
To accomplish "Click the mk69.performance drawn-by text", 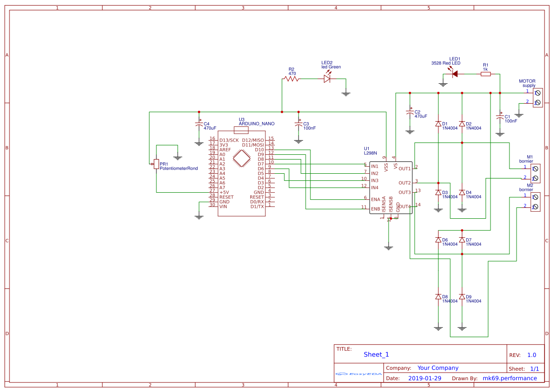I will 510,378.
